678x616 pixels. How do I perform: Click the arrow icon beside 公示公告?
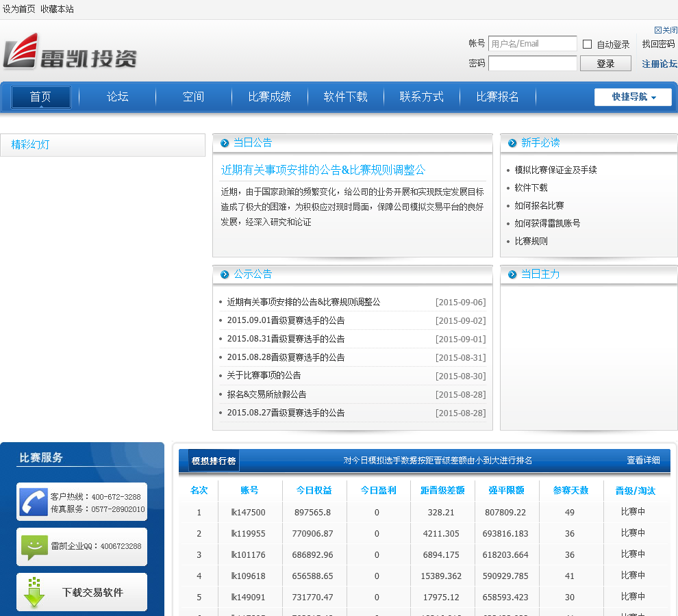click(225, 274)
